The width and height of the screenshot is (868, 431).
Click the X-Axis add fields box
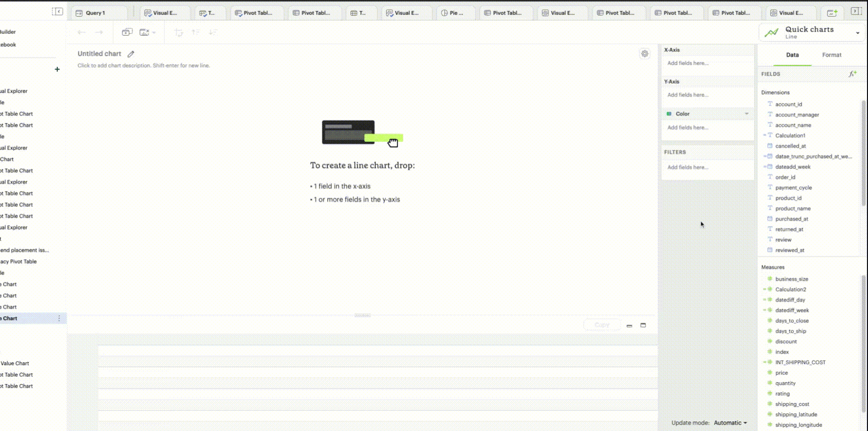click(x=707, y=64)
